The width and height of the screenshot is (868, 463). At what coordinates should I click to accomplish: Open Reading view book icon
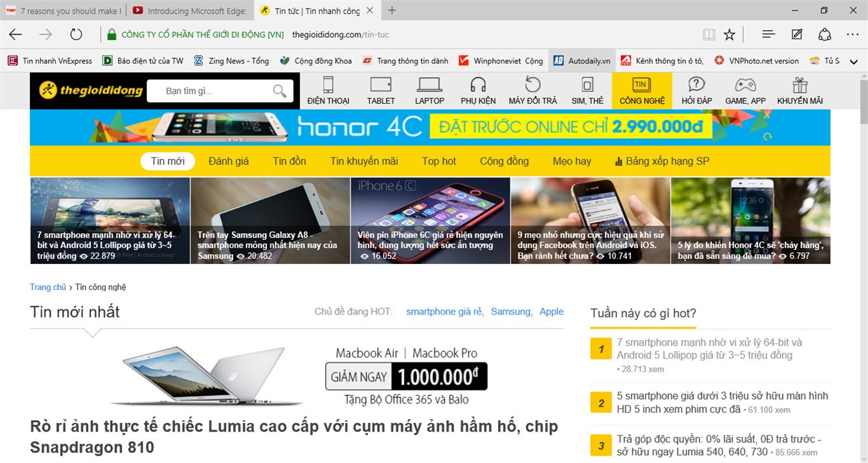tap(708, 34)
